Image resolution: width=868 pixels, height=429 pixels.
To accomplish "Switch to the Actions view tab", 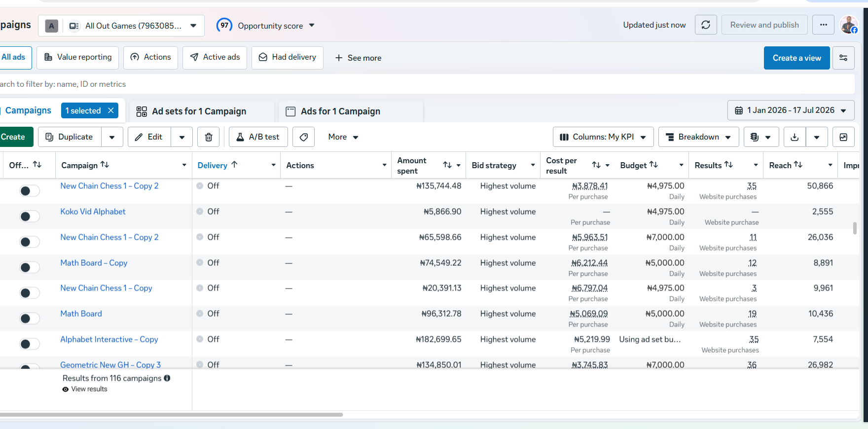I will tap(150, 58).
